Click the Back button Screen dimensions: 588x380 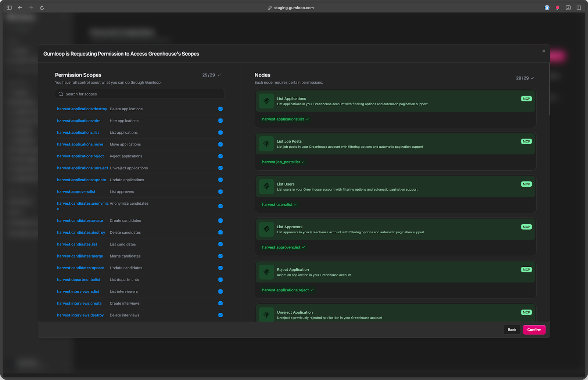point(512,330)
